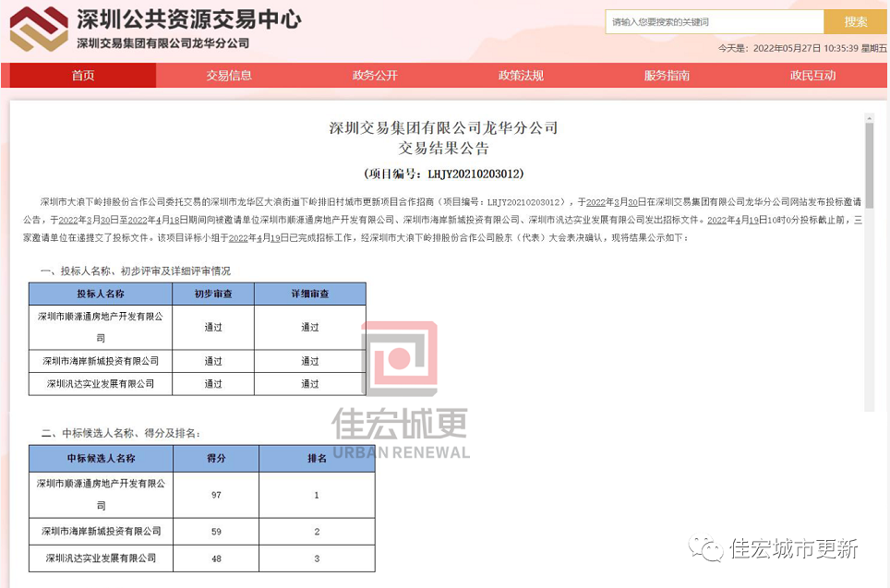The image size is (890, 588).
Task: Click the scrollbar up arrow
Action: point(869,117)
